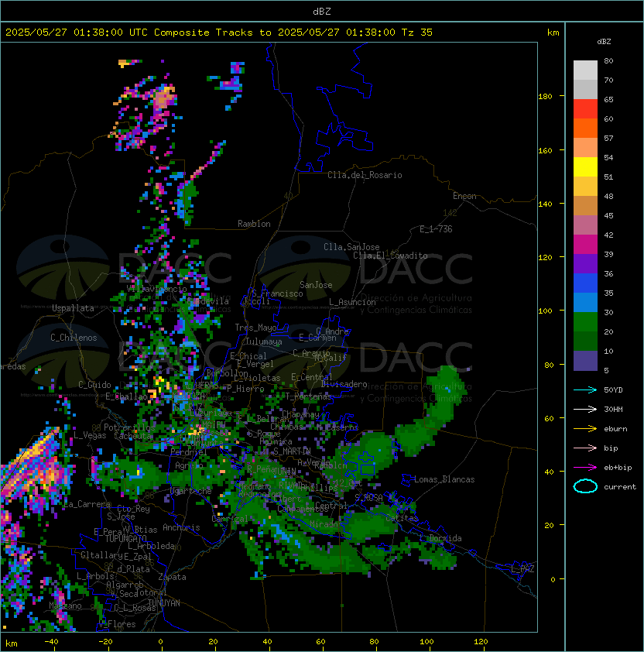Click the '120' km tick on bottom axis

480,642
